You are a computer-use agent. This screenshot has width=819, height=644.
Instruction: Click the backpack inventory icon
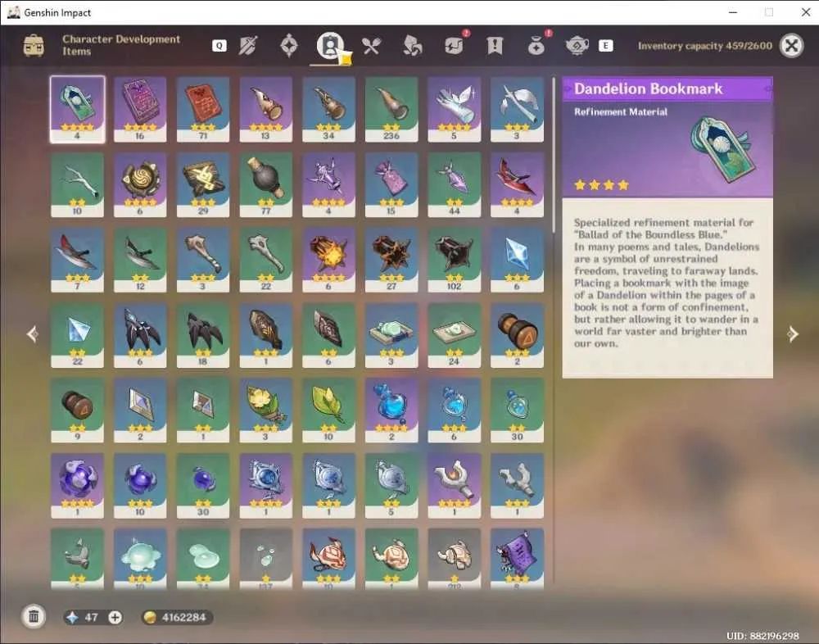click(x=34, y=46)
